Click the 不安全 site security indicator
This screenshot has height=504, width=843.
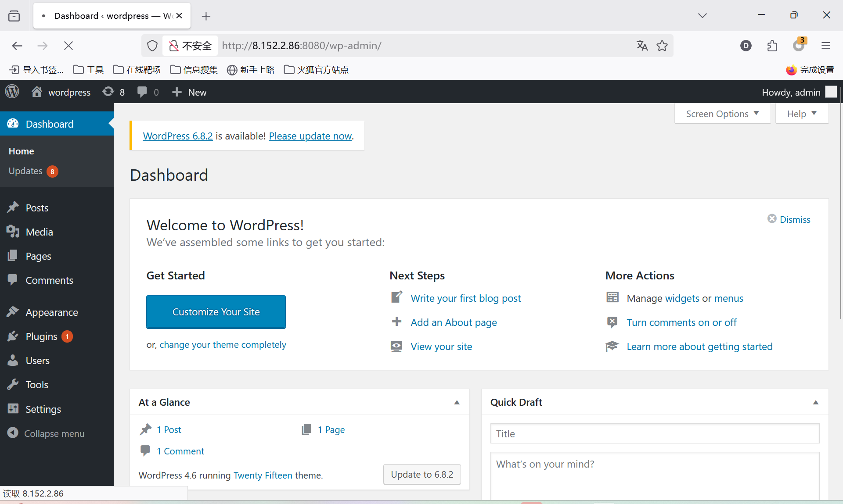point(190,46)
